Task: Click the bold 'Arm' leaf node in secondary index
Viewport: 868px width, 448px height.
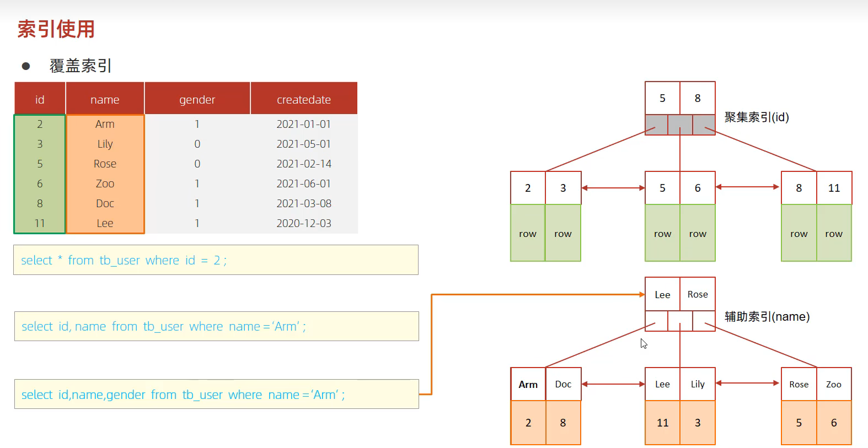Action: coord(528,384)
